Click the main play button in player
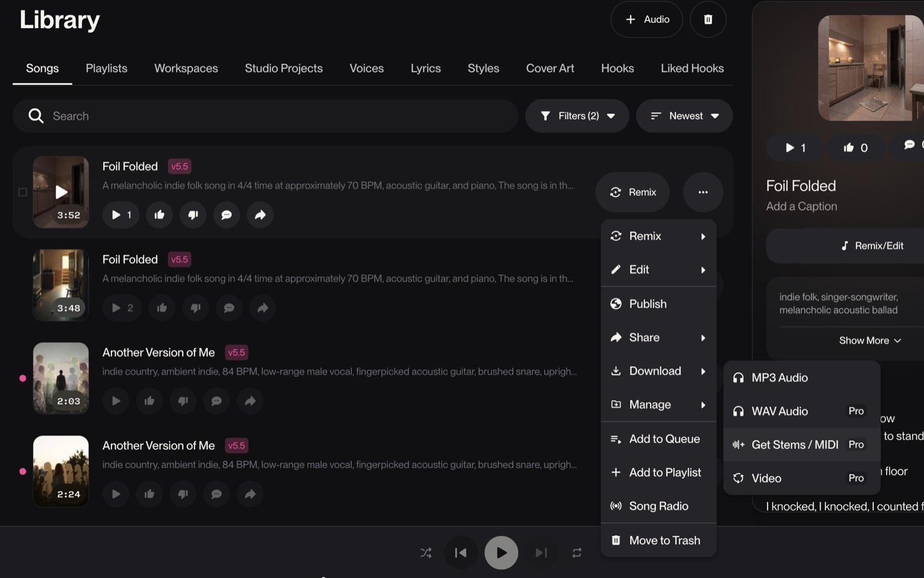Screen dimensions: 924x578 pyautogui.click(x=501, y=553)
